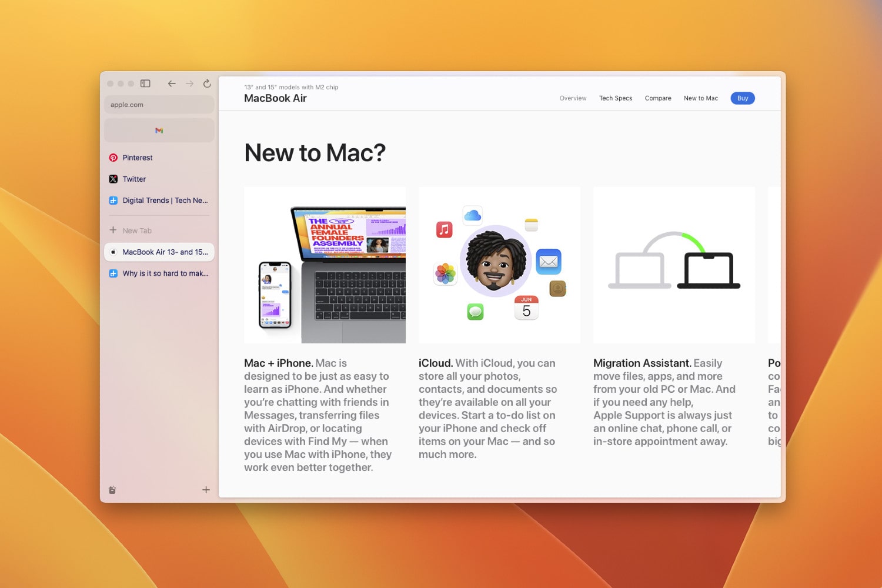Click the Twitter X favicon icon
This screenshot has height=588, width=882.
(113, 179)
